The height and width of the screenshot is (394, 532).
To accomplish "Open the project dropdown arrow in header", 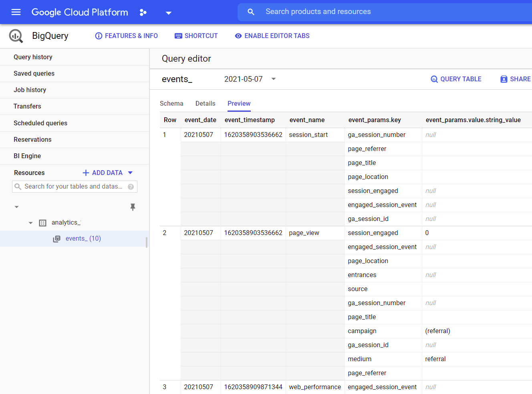I will 169,13.
